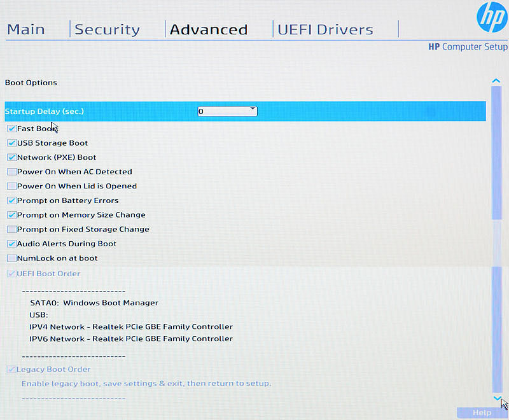509x420 pixels.
Task: Click the scroll up arrow
Action: (x=496, y=80)
